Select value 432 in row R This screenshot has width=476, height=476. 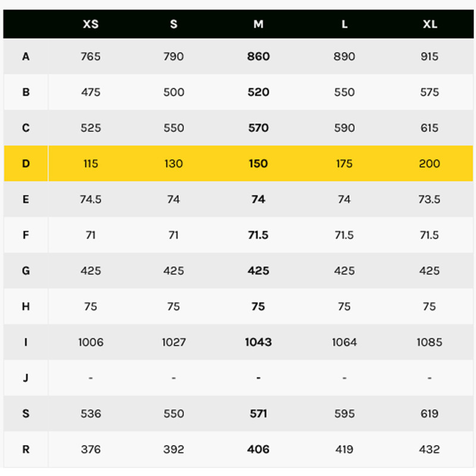[430, 449]
